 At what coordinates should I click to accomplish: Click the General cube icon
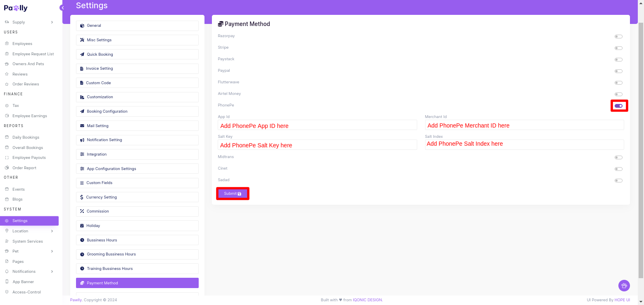(x=83, y=26)
